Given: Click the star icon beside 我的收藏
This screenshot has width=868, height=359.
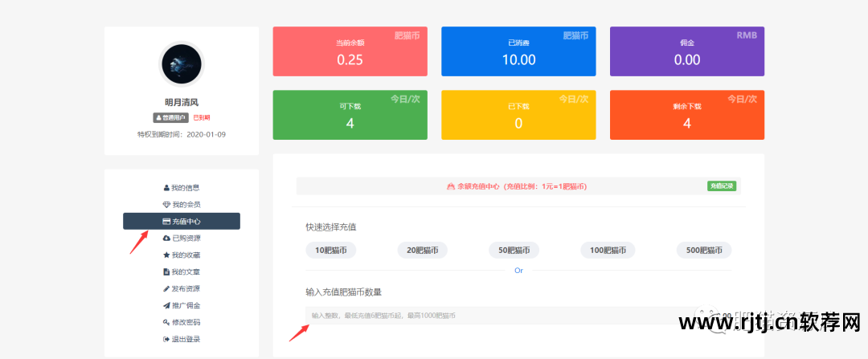Looking at the screenshot, I should click(x=166, y=255).
